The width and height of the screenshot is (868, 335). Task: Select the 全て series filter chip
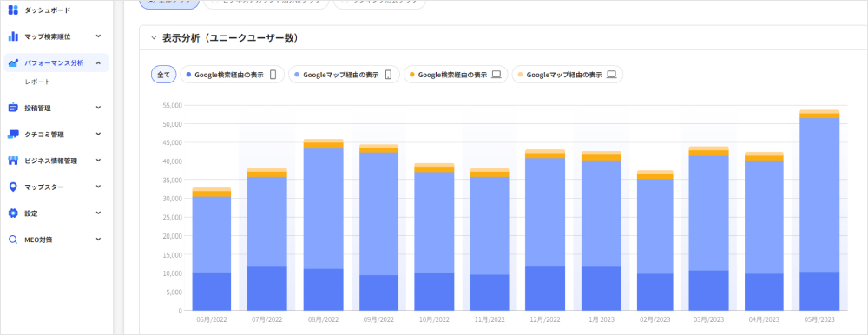163,74
